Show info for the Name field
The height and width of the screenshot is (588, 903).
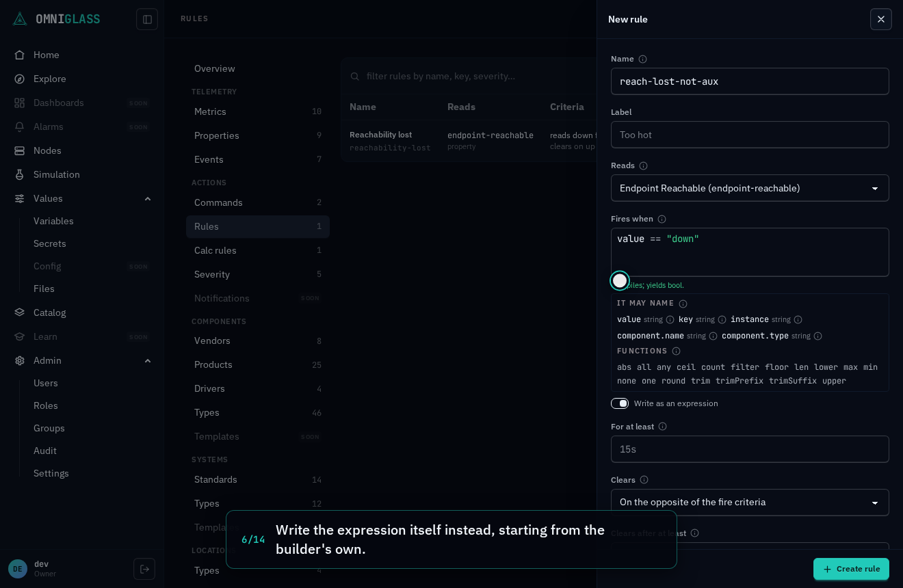click(642, 59)
